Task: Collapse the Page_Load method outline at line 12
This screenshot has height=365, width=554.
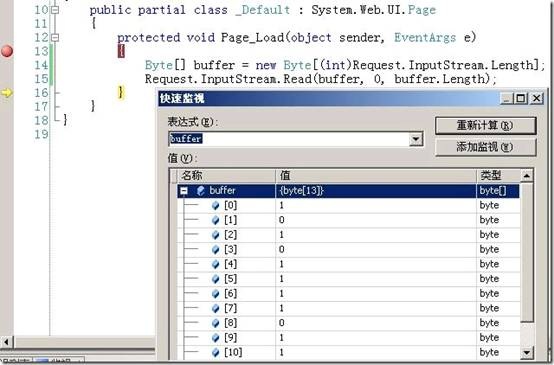Action: click(55, 37)
